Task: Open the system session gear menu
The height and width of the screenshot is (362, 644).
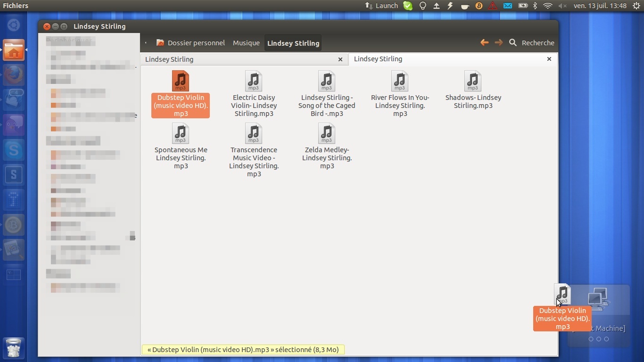Action: (636, 6)
